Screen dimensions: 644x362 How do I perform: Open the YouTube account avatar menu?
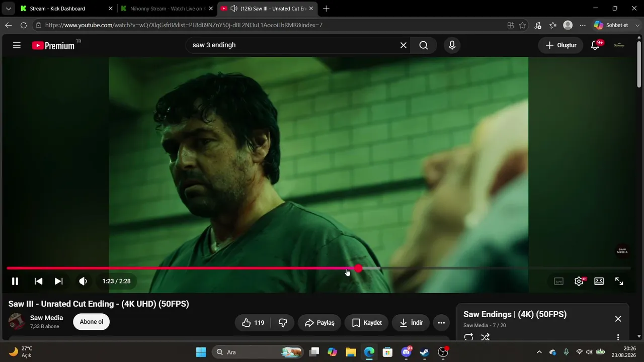(x=619, y=45)
